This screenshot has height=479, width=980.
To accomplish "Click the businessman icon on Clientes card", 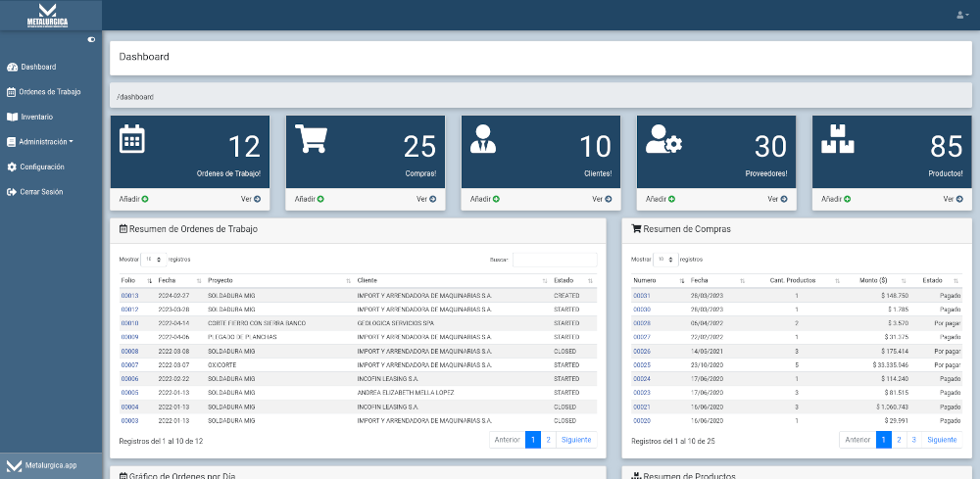I will 482,139.
